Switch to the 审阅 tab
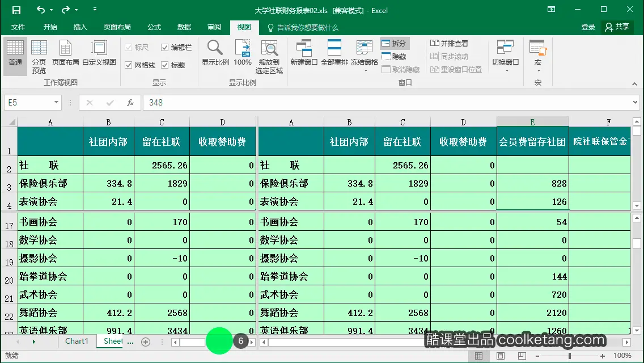 click(214, 27)
